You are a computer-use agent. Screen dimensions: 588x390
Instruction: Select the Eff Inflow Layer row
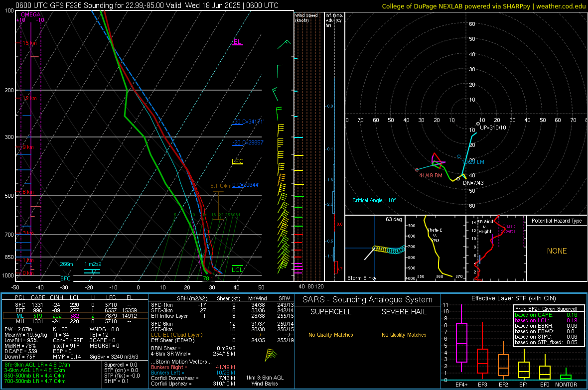click(222, 316)
